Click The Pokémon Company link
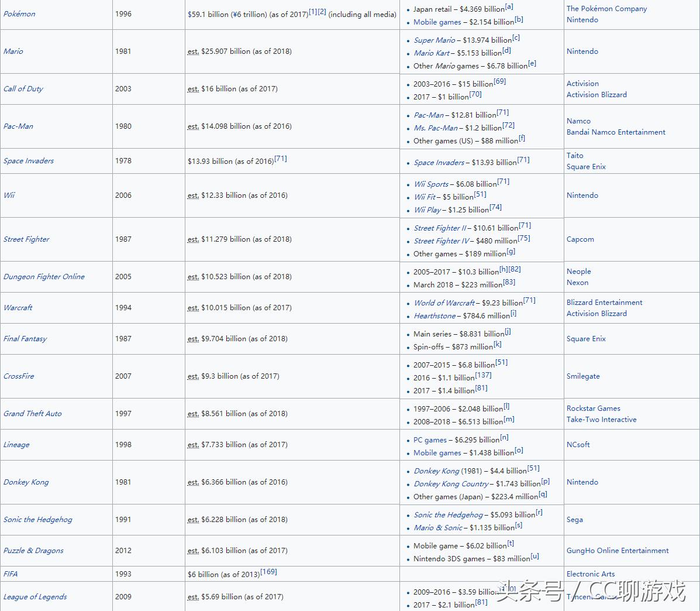Image resolution: width=700 pixels, height=611 pixels. point(606,8)
